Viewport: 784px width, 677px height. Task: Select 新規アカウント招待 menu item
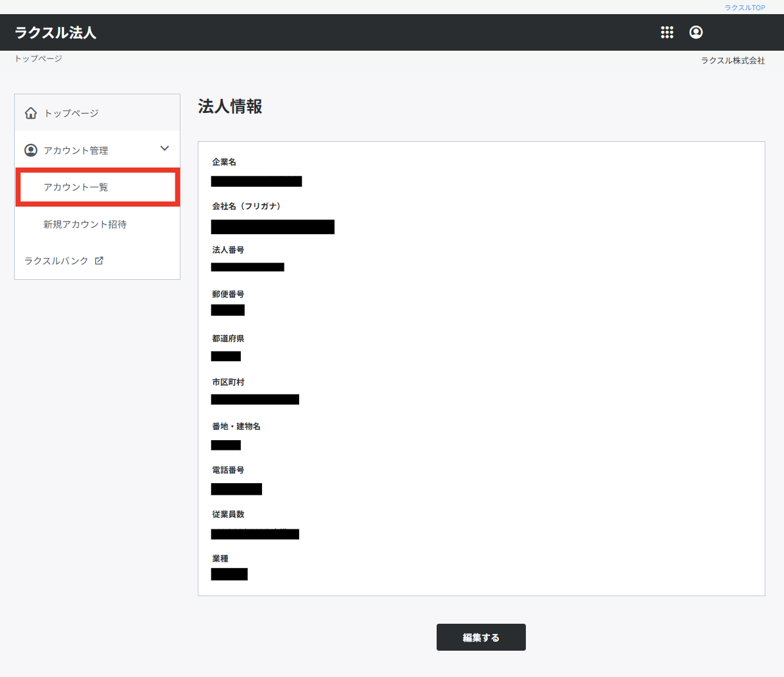click(x=85, y=224)
